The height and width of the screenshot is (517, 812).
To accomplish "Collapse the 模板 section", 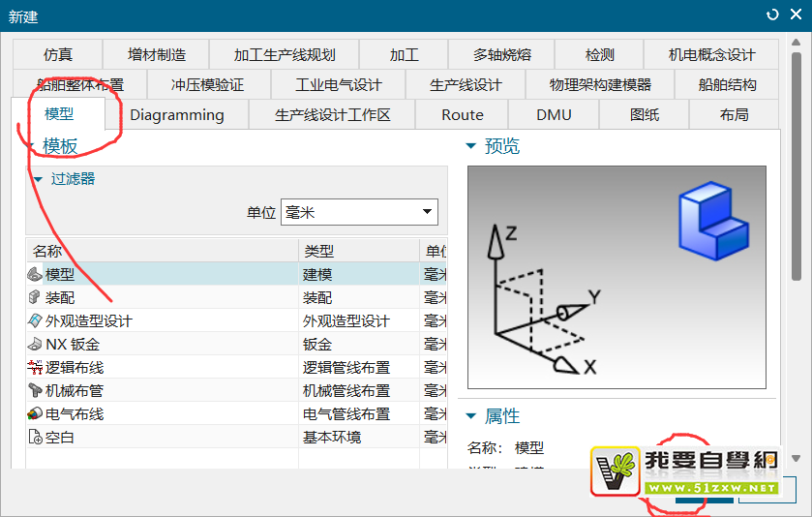I will tap(32, 146).
